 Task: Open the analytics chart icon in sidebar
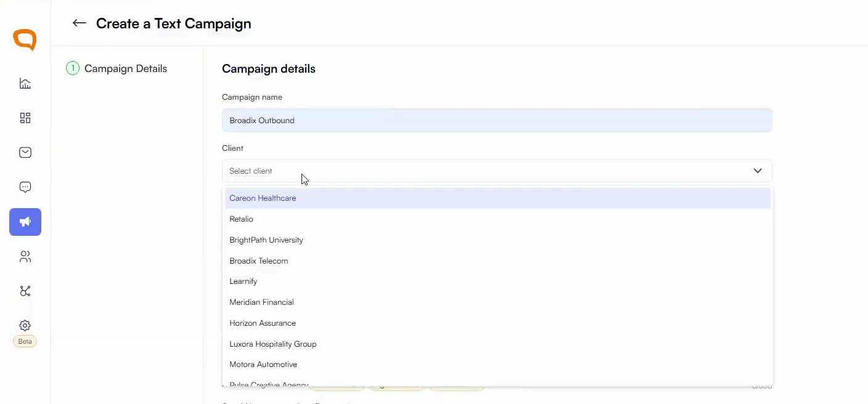click(x=25, y=83)
